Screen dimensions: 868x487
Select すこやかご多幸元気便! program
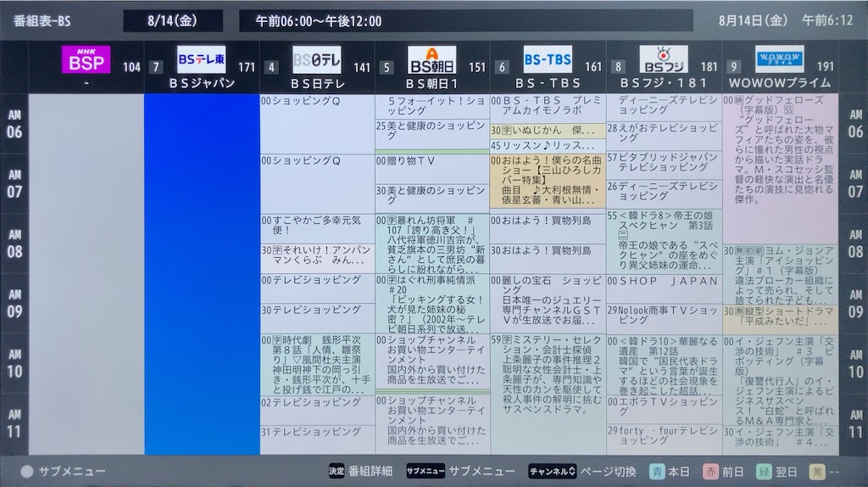(317, 229)
